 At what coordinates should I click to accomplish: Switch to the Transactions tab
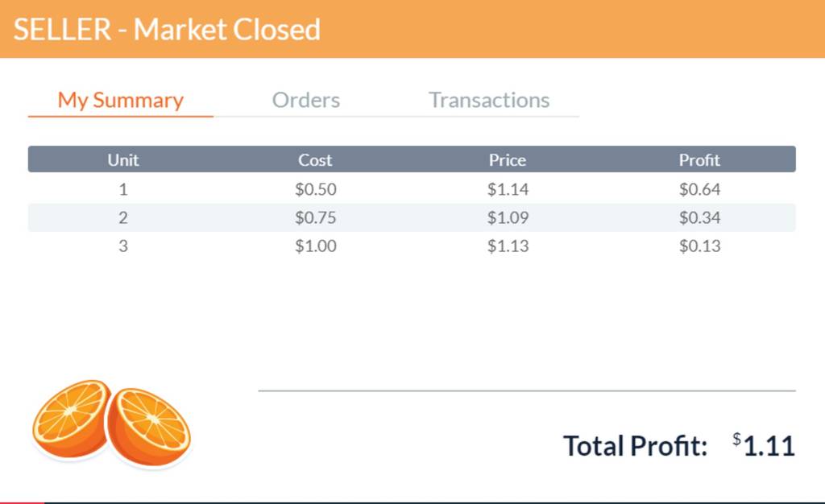(x=489, y=100)
